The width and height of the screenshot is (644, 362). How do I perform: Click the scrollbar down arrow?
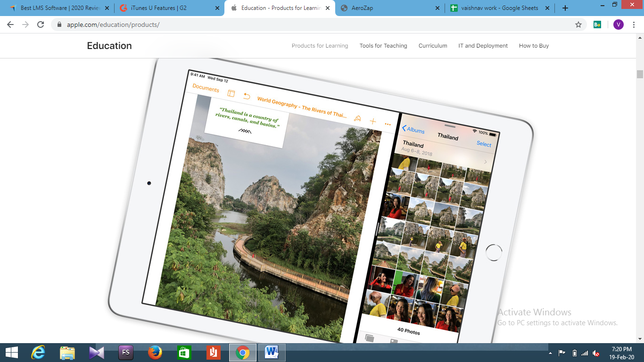click(640, 338)
